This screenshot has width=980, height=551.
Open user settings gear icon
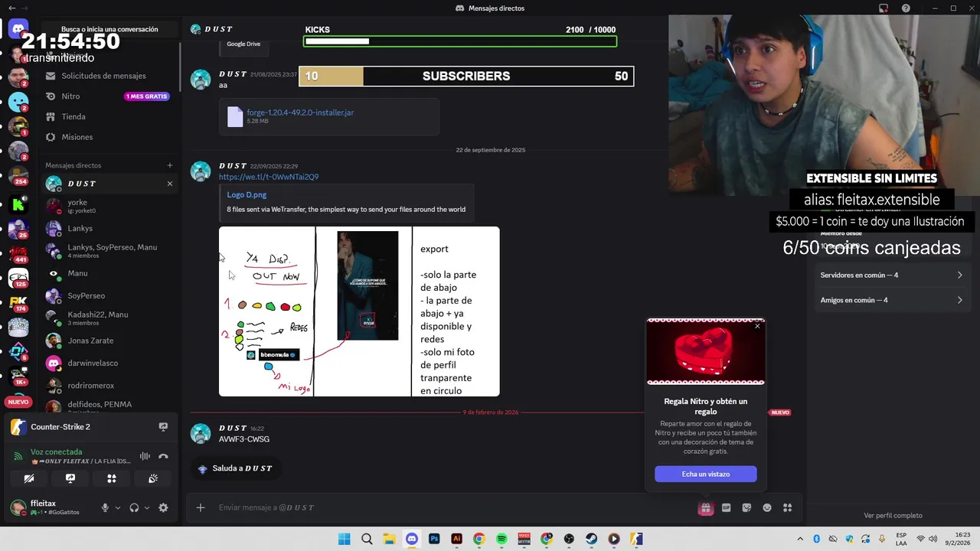163,507
